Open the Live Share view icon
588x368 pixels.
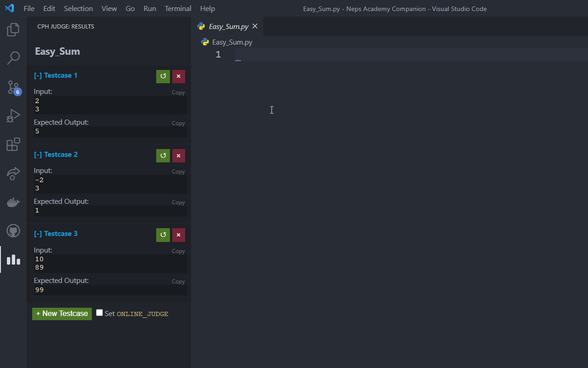coord(13,173)
